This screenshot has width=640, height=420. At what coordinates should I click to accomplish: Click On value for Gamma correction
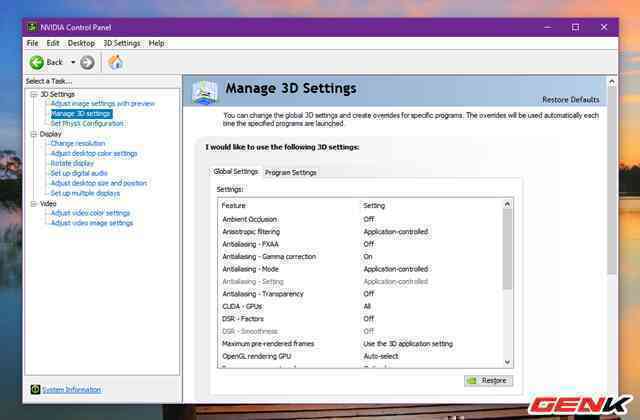tap(368, 257)
